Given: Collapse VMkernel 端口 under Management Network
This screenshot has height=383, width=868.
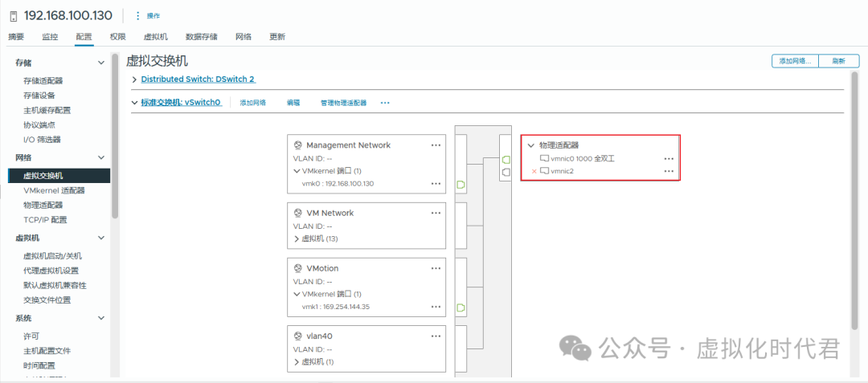Looking at the screenshot, I should coord(296,171).
